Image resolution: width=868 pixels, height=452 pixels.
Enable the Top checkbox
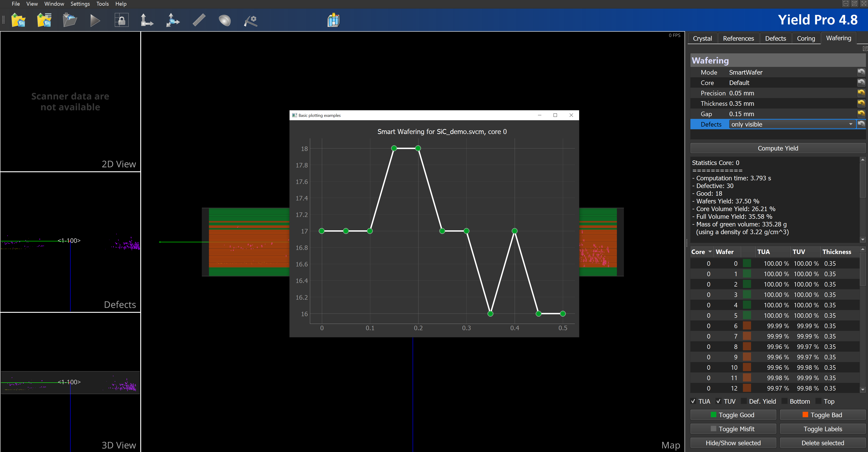[818, 401]
